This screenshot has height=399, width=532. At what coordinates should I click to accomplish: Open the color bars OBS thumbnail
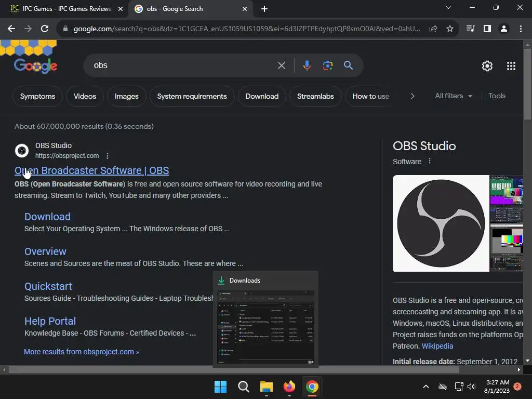click(x=507, y=248)
